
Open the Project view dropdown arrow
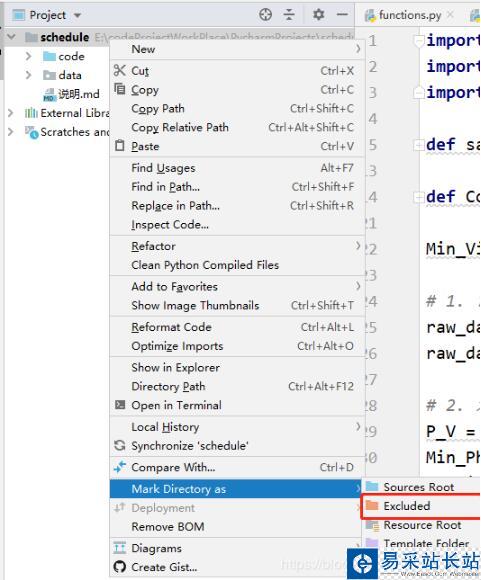pos(77,15)
